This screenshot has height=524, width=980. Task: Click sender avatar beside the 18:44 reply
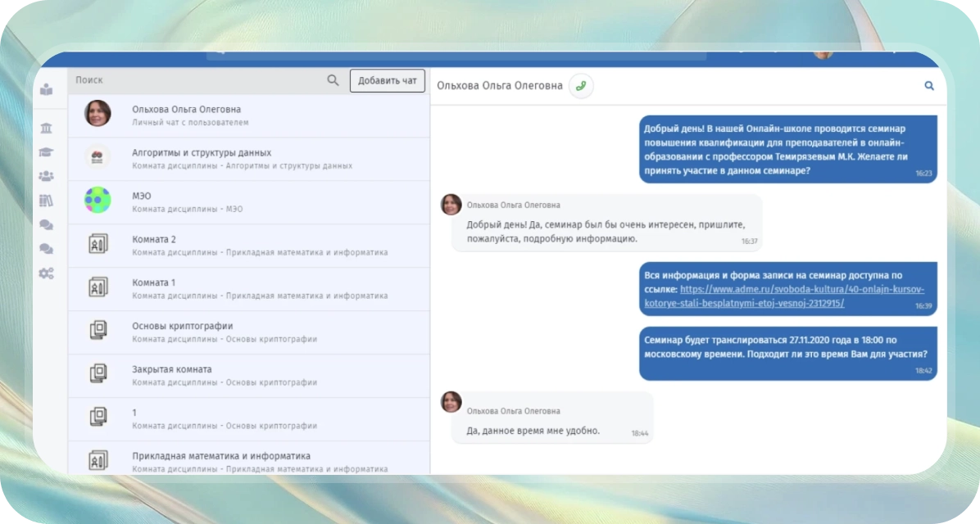click(451, 402)
